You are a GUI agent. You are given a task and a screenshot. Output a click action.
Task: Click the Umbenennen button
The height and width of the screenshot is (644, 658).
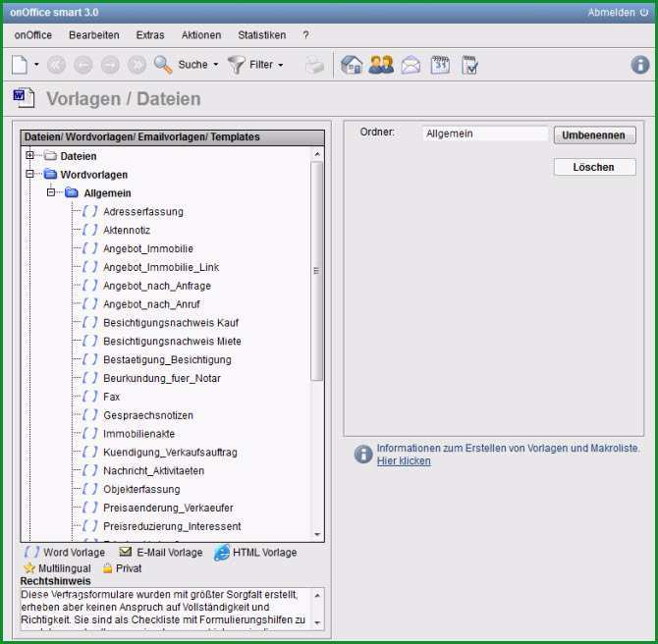click(x=594, y=135)
